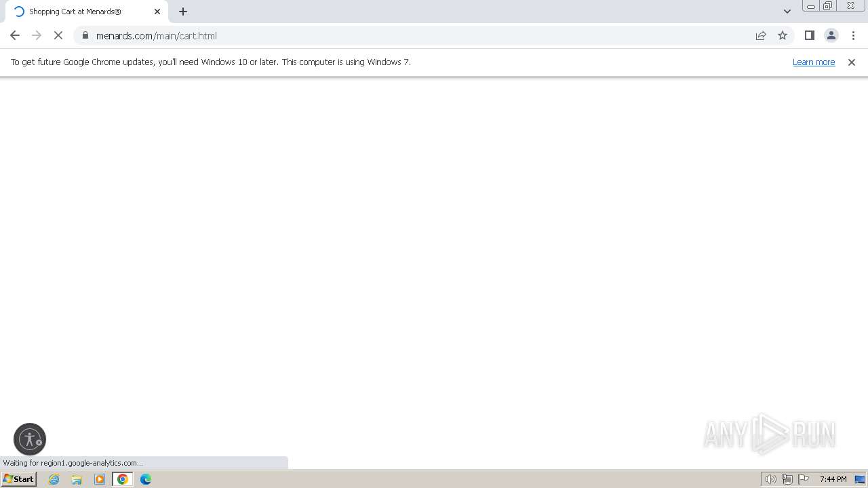Close the Shopping Cart at Menards tab
Image resolution: width=868 pixels, height=488 pixels.
157,12
